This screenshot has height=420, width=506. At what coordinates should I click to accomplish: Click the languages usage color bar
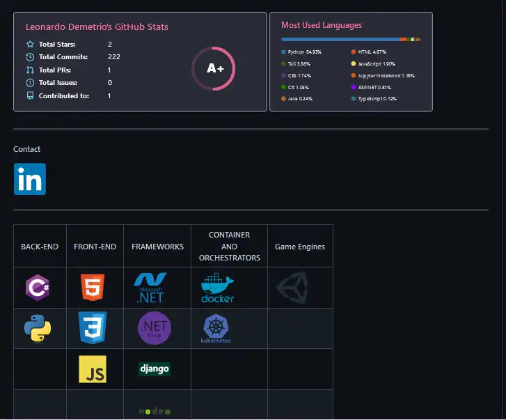click(351, 40)
